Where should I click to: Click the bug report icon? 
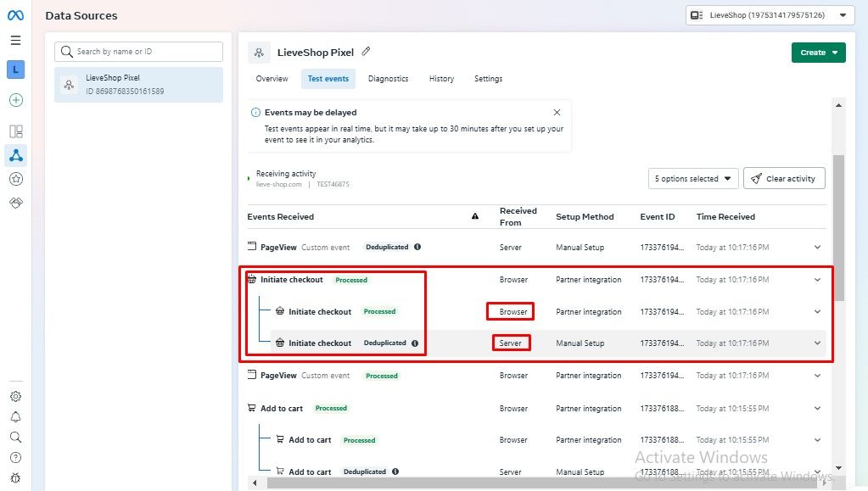(16, 477)
